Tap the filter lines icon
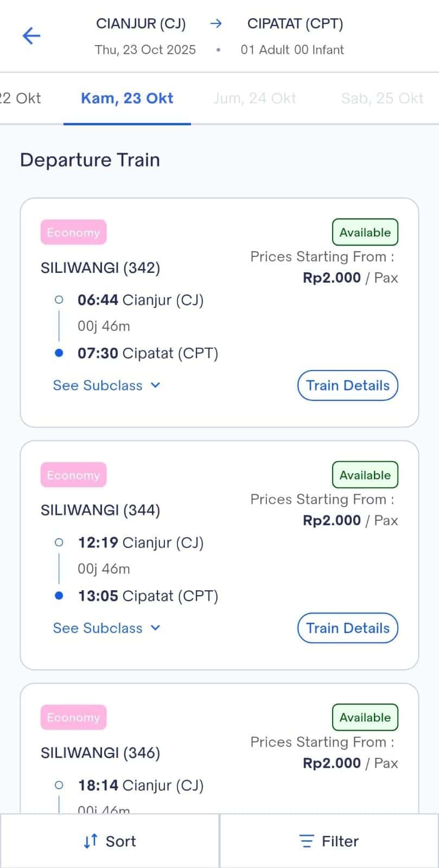The width and height of the screenshot is (439, 868). click(x=307, y=841)
